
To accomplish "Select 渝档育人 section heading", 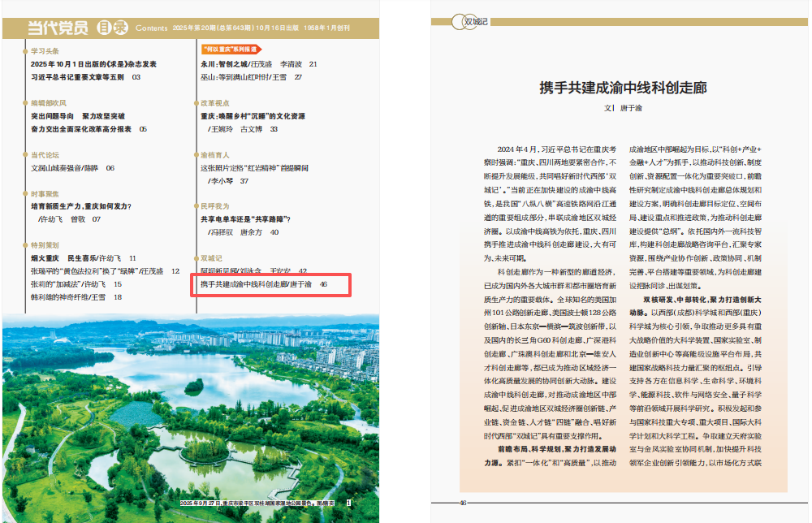I will pyautogui.click(x=215, y=154).
